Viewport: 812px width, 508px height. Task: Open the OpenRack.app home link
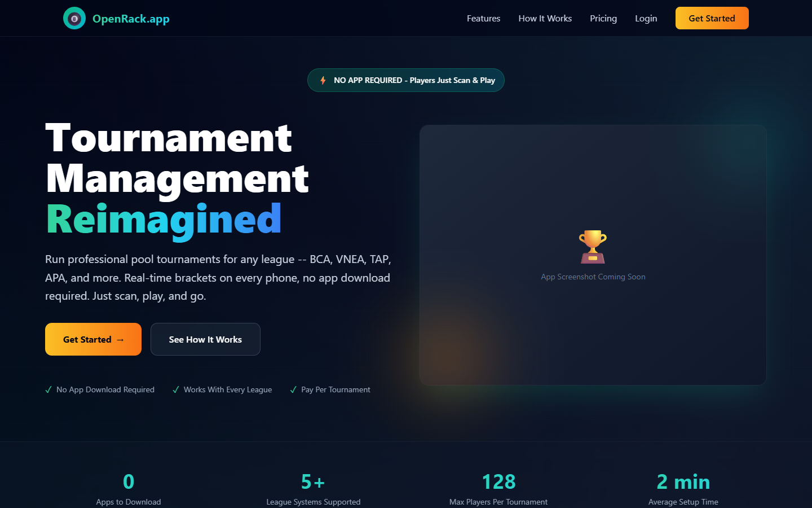tap(116, 18)
